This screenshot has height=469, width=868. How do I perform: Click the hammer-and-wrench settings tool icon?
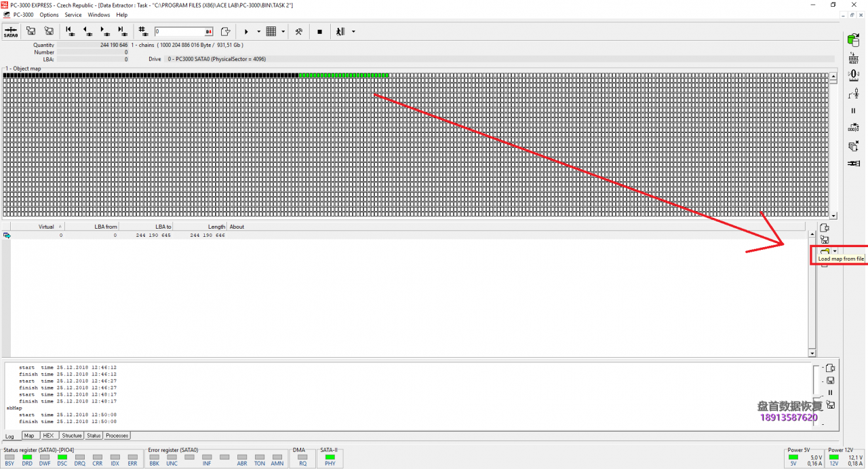[x=298, y=31]
